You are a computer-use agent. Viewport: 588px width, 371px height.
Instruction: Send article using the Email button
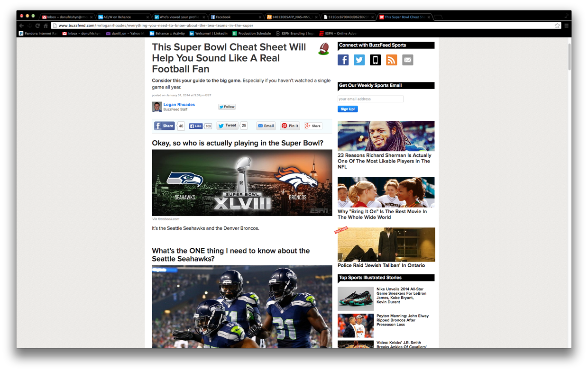pos(266,126)
